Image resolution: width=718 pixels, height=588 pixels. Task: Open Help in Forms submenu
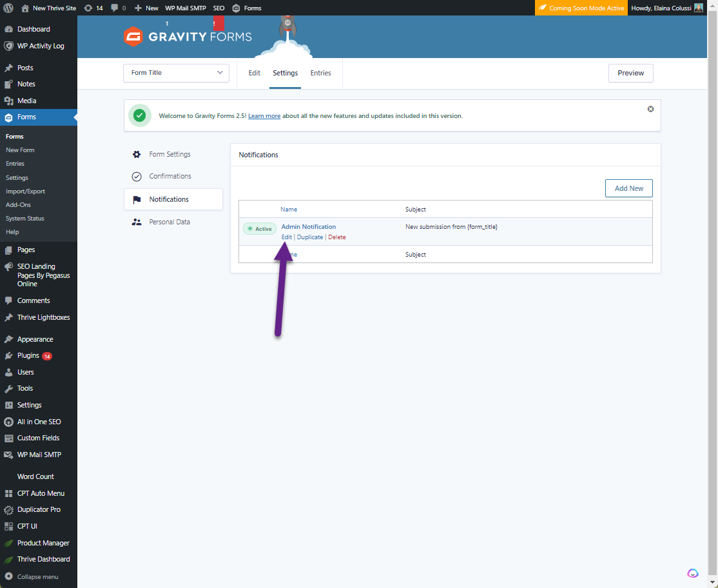(x=12, y=231)
